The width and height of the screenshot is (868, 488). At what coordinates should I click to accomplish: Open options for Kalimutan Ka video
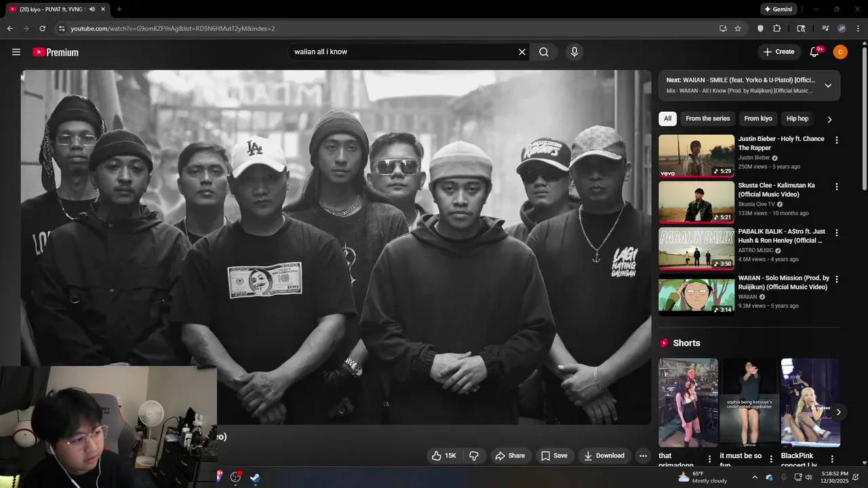[836, 186]
